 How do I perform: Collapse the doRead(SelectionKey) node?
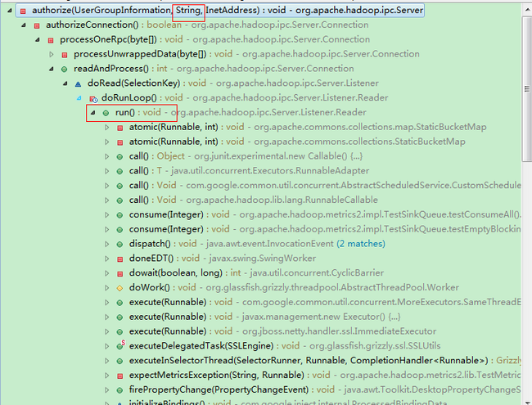[x=65, y=83]
